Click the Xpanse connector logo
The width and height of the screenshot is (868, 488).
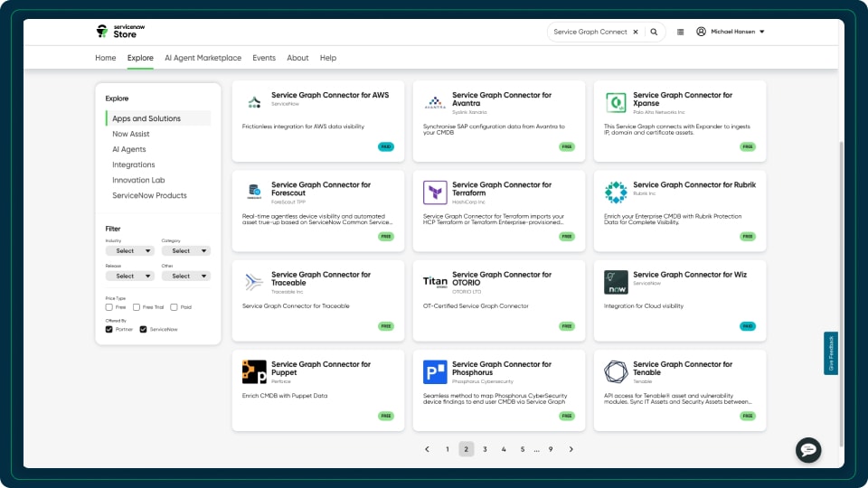(616, 102)
